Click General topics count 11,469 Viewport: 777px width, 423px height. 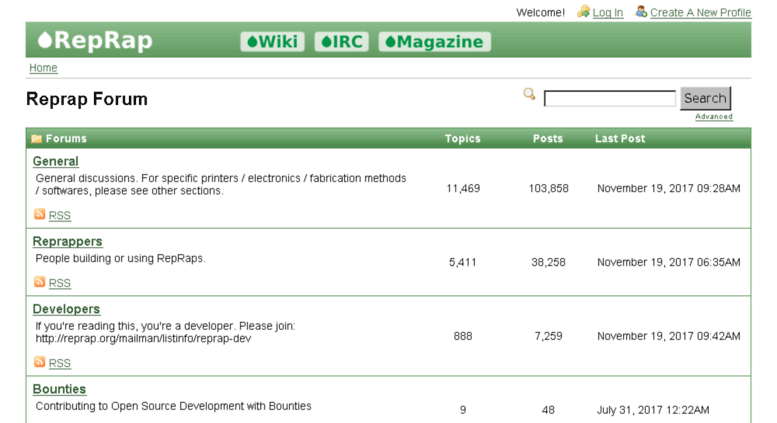(463, 189)
